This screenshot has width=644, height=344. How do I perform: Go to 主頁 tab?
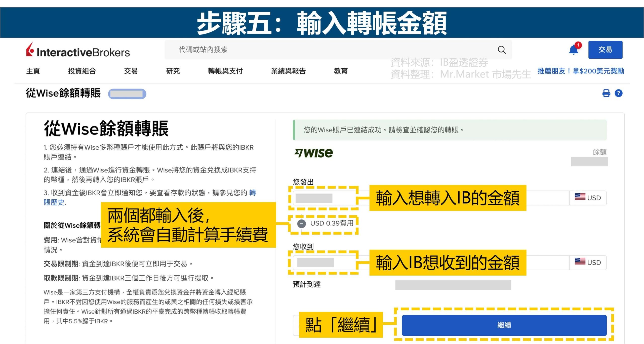(33, 71)
